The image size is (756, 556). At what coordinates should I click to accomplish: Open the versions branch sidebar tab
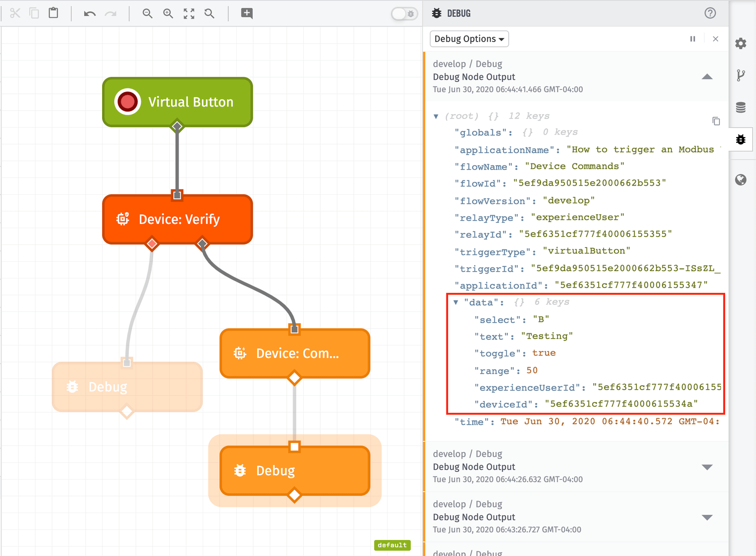[740, 75]
